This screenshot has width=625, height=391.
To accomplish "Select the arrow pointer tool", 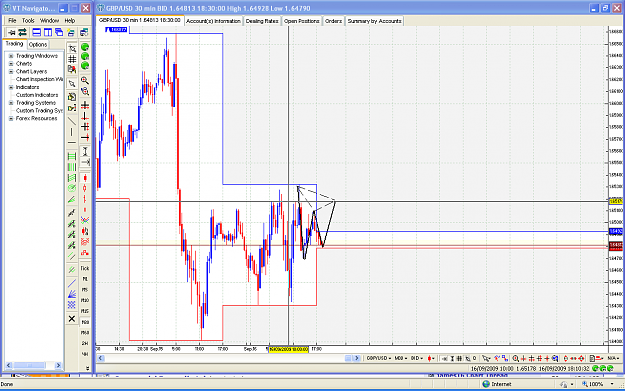I will click(x=72, y=84).
